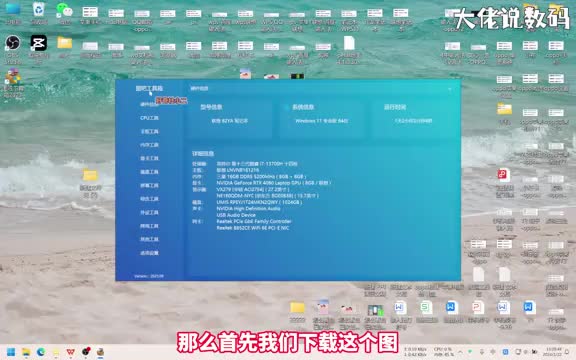The image size is (576, 360).
Task: Select 屏幕工具 in the sidebar
Action: tap(149, 186)
